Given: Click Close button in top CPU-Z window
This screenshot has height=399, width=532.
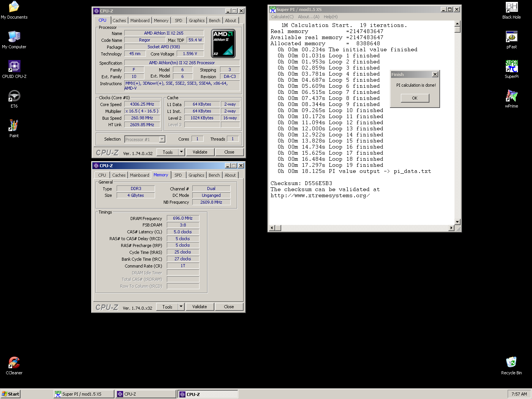Looking at the screenshot, I should 230,152.
